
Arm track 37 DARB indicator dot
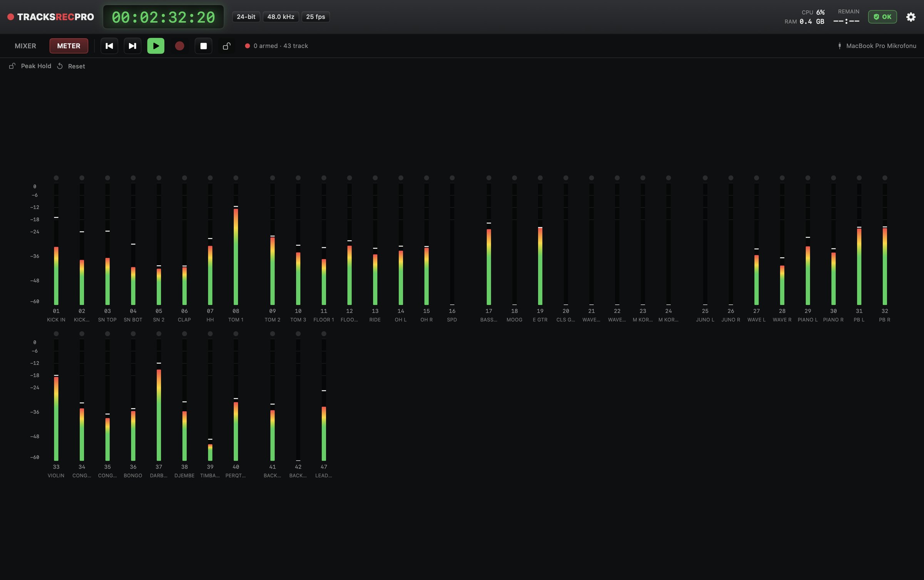159,334
